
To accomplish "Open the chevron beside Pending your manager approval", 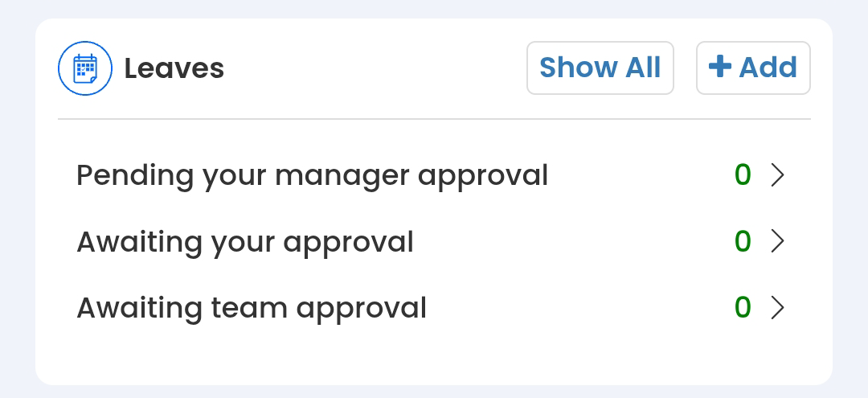I will tap(776, 174).
